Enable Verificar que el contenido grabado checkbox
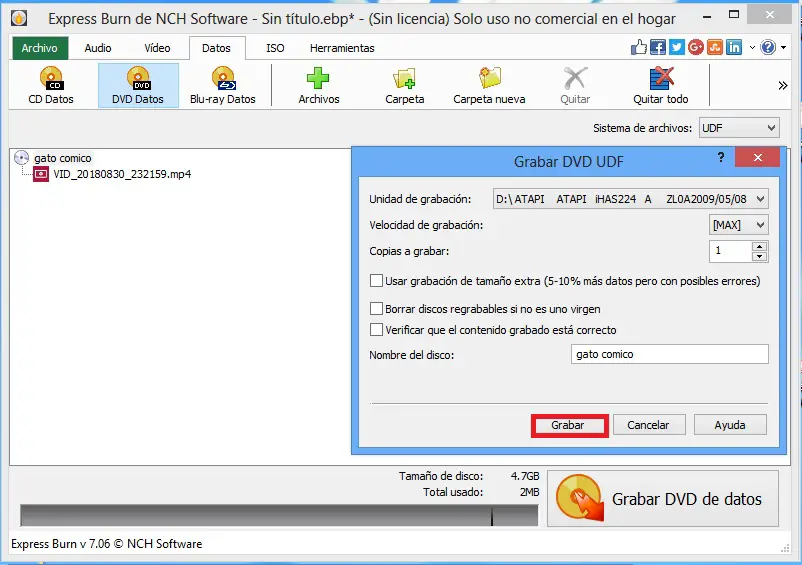The image size is (802, 565). [x=376, y=330]
